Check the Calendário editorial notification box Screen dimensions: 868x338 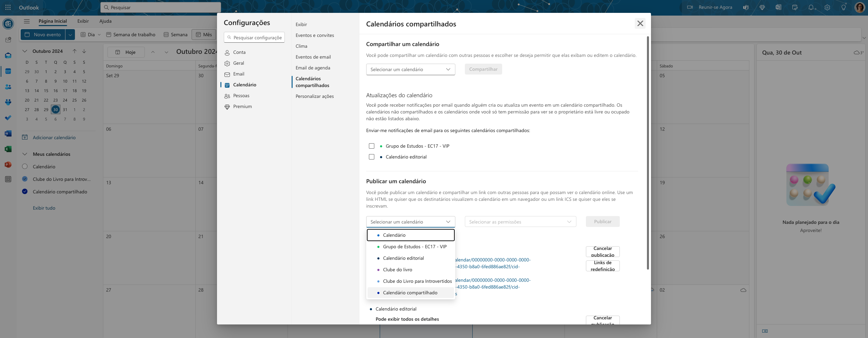pos(372,157)
